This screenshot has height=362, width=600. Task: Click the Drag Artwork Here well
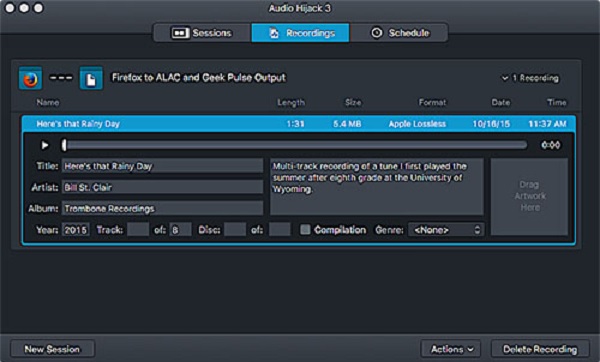coord(530,197)
